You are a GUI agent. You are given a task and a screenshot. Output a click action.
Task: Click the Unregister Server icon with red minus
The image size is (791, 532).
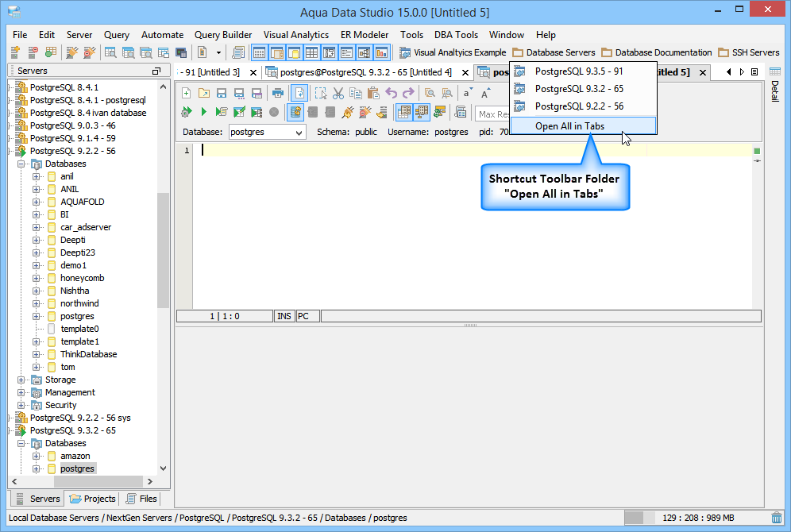pyautogui.click(x=33, y=52)
